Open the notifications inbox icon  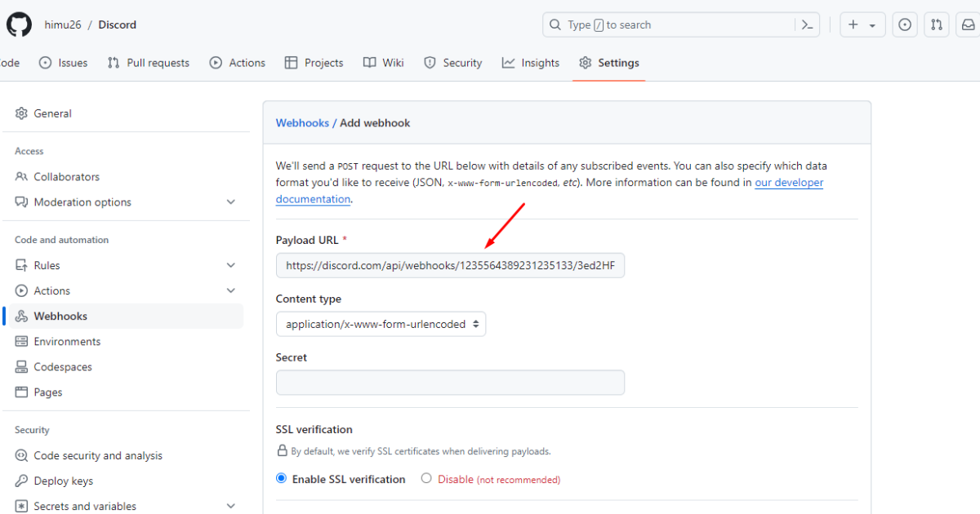pos(969,24)
